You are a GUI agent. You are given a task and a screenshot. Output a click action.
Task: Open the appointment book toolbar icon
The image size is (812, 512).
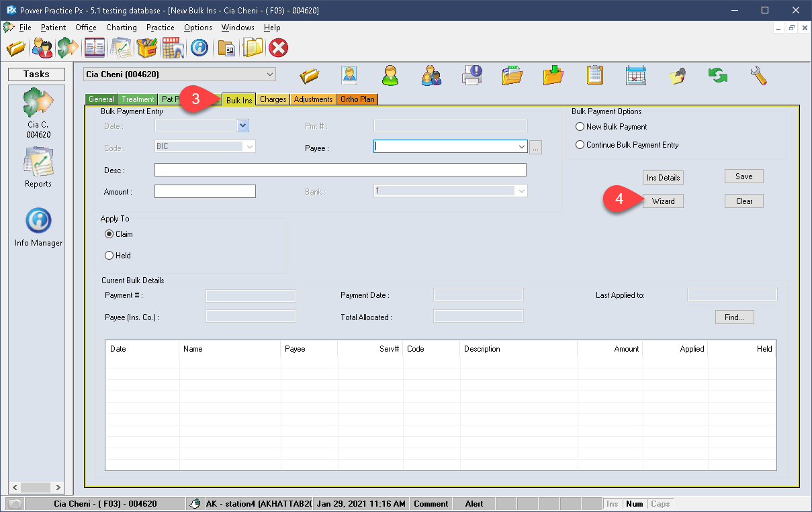pyautogui.click(x=94, y=48)
